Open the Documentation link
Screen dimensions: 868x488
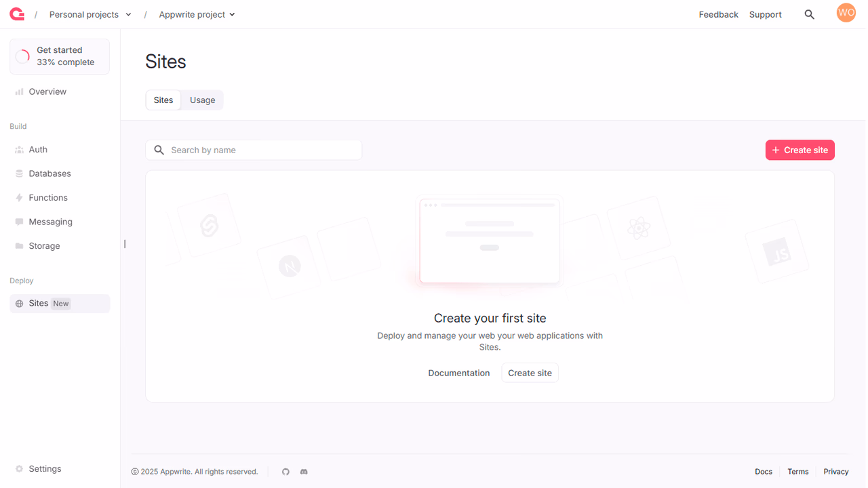click(459, 373)
